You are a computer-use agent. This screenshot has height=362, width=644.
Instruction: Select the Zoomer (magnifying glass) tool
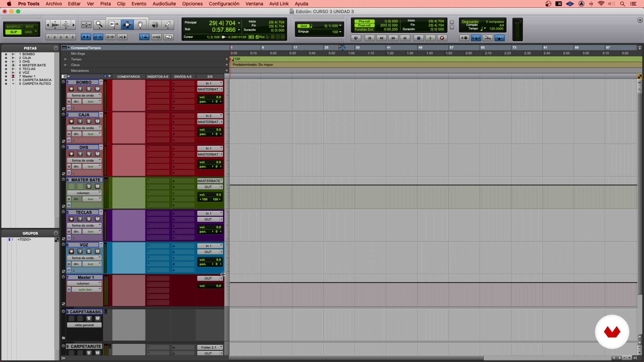[99, 24]
